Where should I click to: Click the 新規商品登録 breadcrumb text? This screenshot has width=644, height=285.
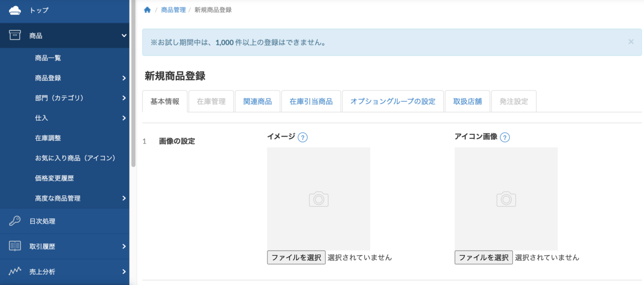(213, 10)
